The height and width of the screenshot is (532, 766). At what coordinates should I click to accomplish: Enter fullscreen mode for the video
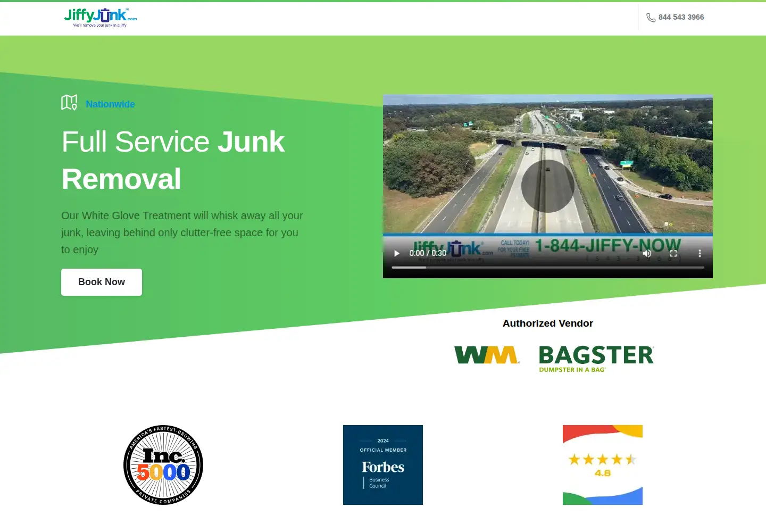tap(673, 253)
